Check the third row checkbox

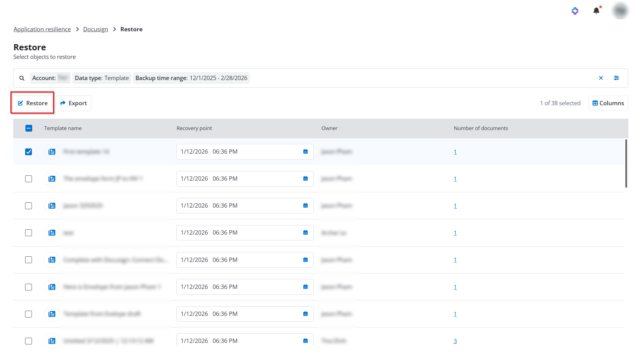click(x=29, y=206)
